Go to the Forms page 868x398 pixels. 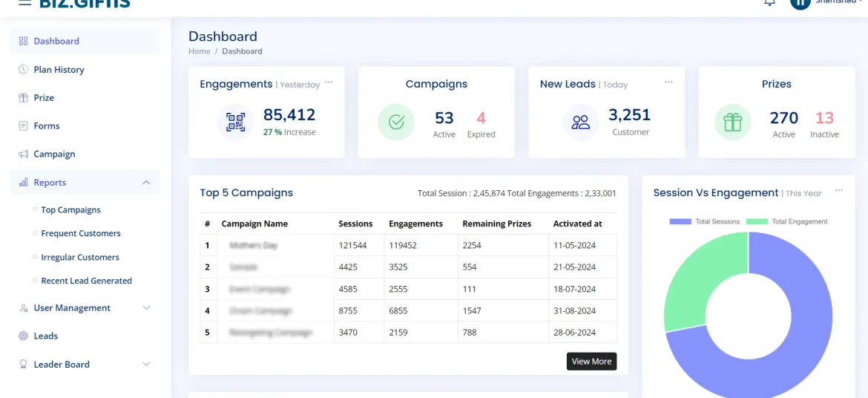click(85, 125)
